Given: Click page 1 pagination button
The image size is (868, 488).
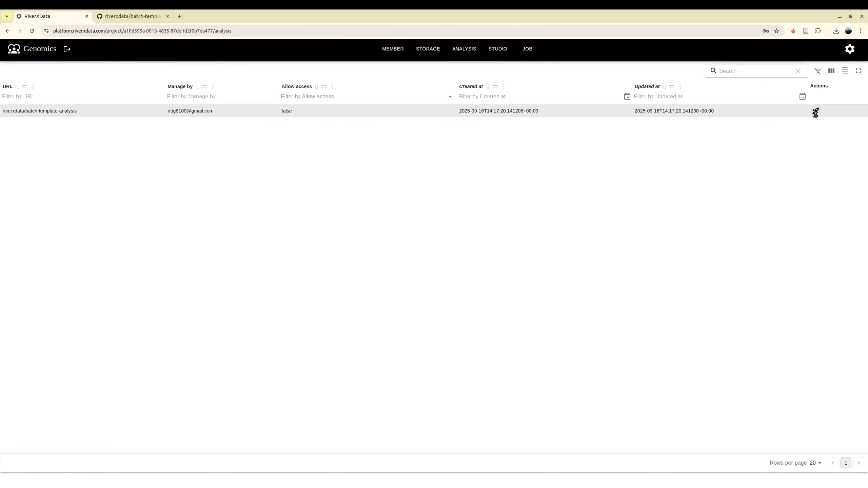Looking at the screenshot, I should point(846,463).
